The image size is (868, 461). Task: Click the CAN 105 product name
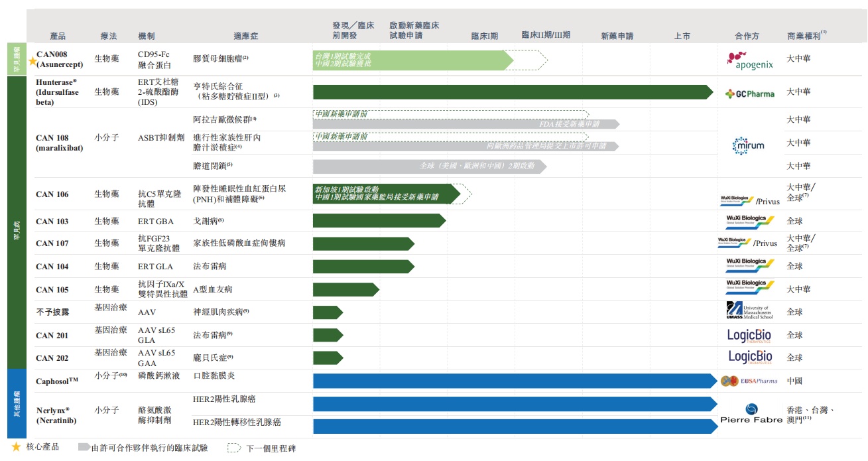point(52,290)
